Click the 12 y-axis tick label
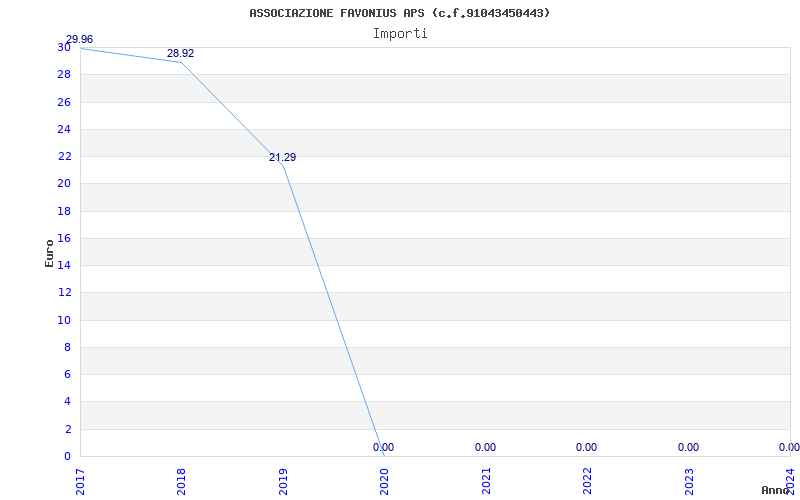Image resolution: width=800 pixels, height=500 pixels. pyautogui.click(x=64, y=293)
